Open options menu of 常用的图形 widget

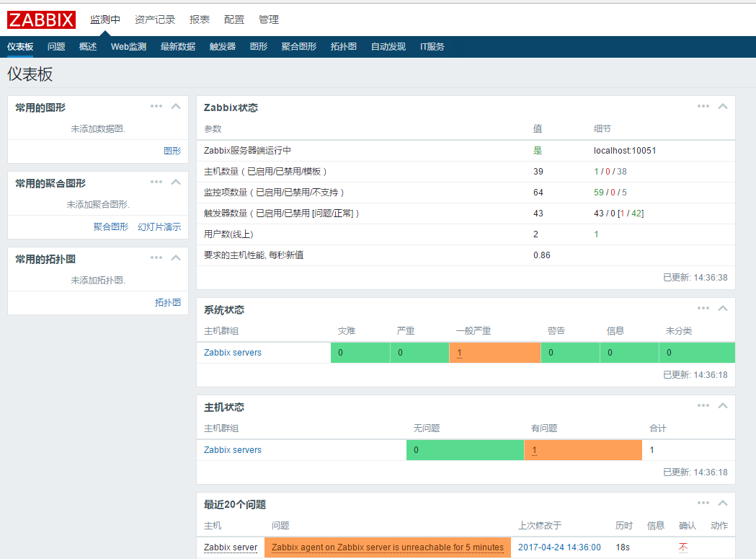156,106
